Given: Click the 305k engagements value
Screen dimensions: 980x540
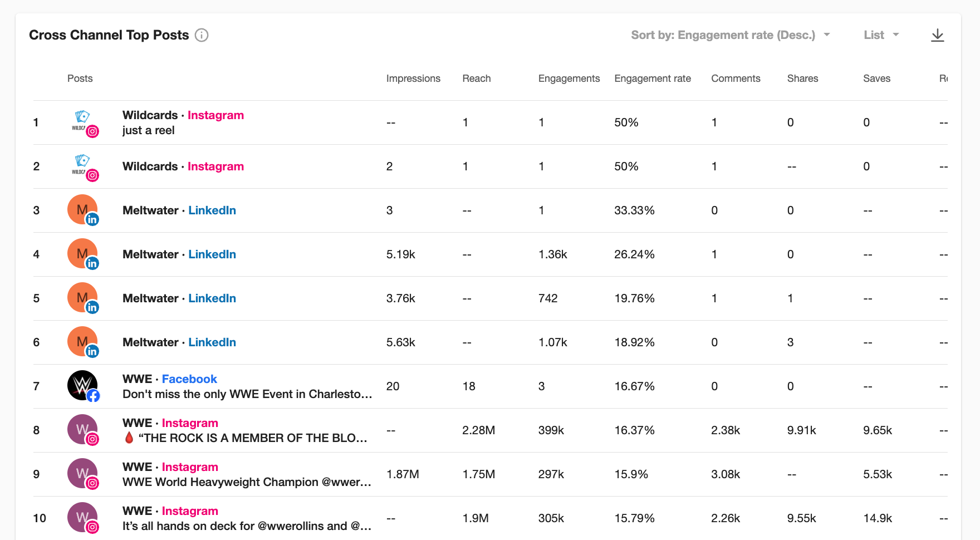Looking at the screenshot, I should coord(551,518).
